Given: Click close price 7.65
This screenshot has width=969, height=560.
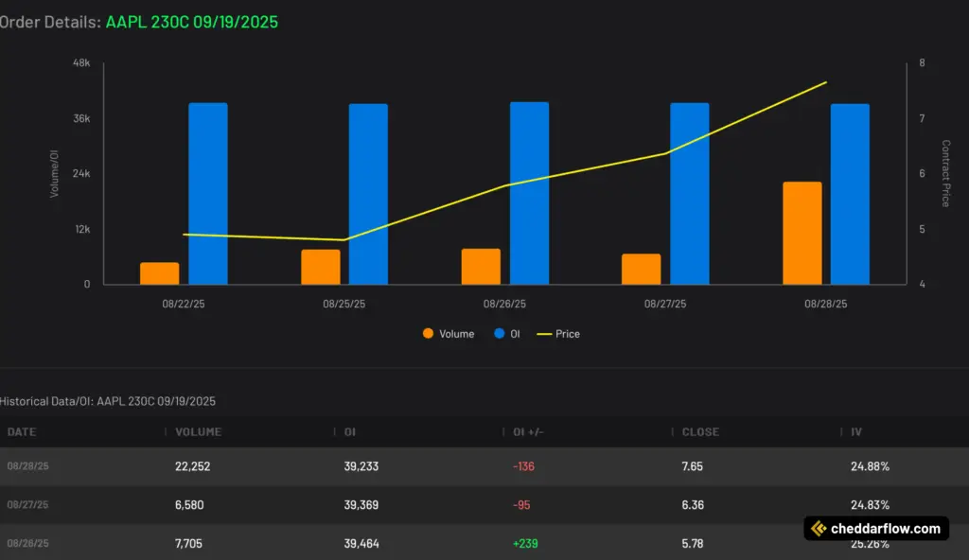Looking at the screenshot, I should tap(692, 466).
